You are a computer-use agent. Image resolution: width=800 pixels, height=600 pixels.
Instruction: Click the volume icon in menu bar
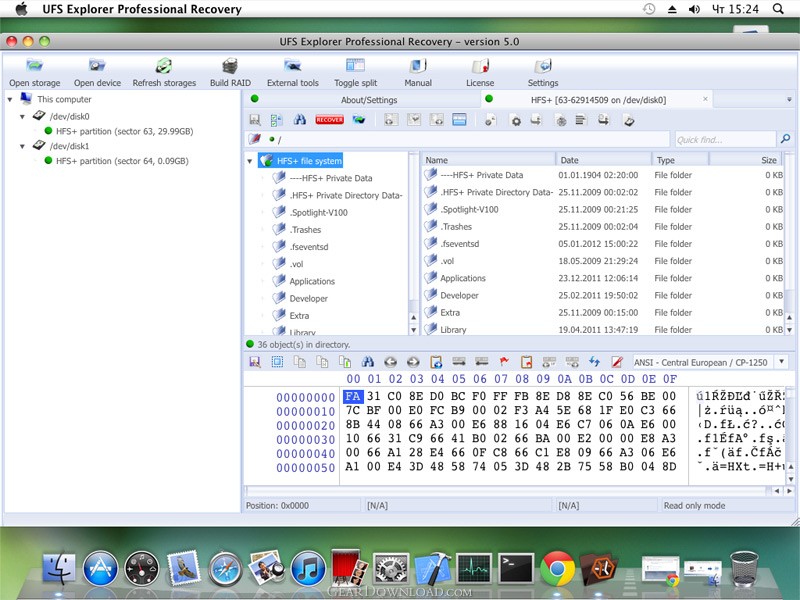coord(694,9)
